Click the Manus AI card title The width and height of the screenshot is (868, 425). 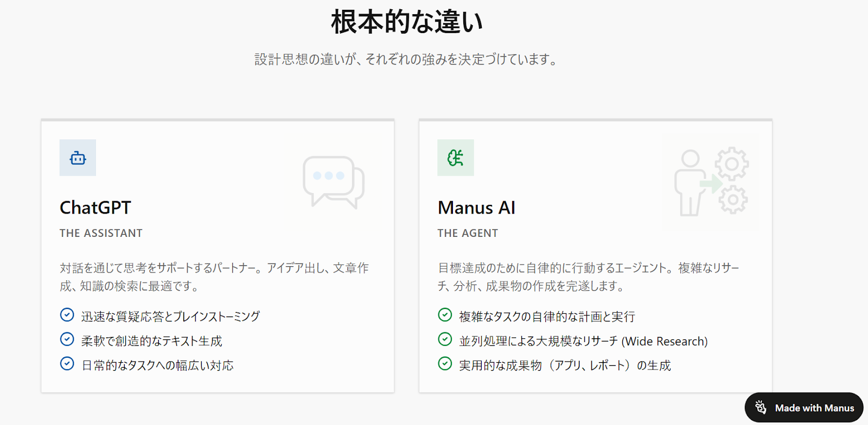pyautogui.click(x=476, y=208)
